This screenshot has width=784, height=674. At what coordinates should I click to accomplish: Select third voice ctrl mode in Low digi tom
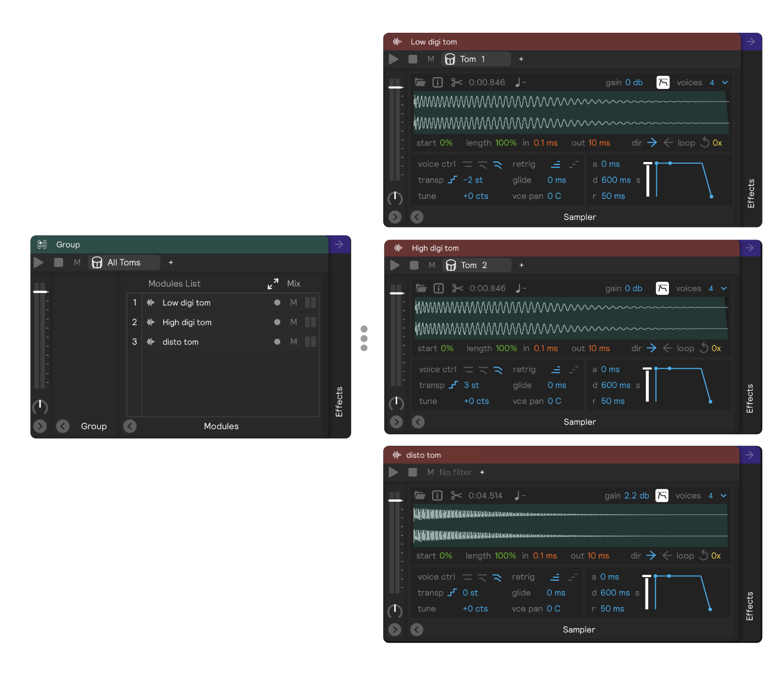(497, 164)
